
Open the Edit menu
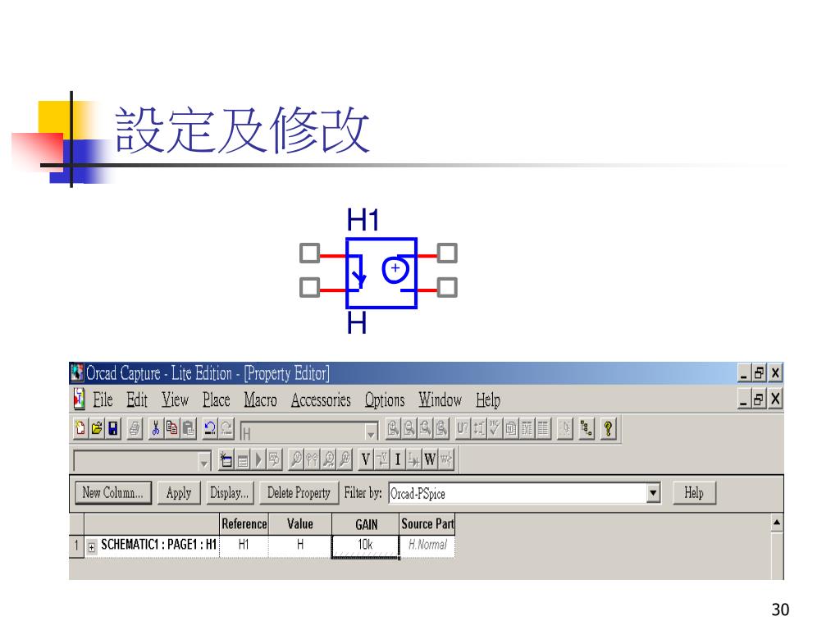(137, 400)
